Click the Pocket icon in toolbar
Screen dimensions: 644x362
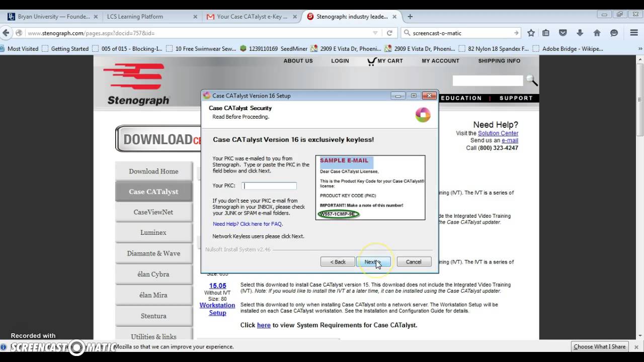563,33
